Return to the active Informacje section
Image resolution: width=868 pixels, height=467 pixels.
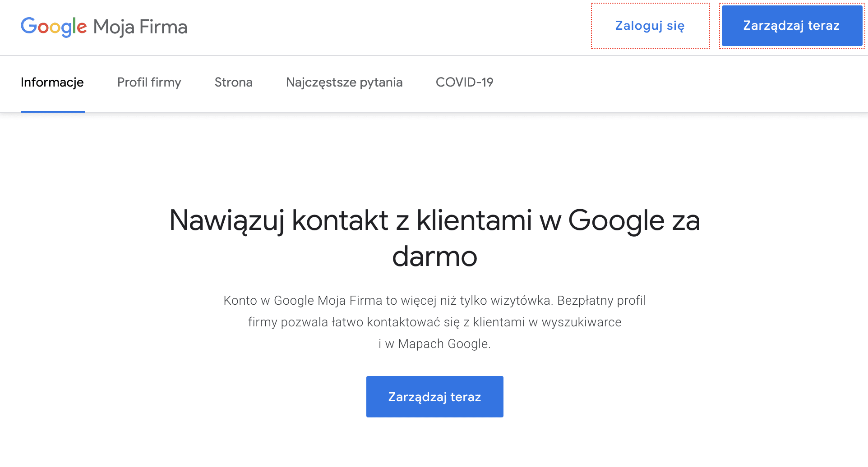(x=52, y=82)
